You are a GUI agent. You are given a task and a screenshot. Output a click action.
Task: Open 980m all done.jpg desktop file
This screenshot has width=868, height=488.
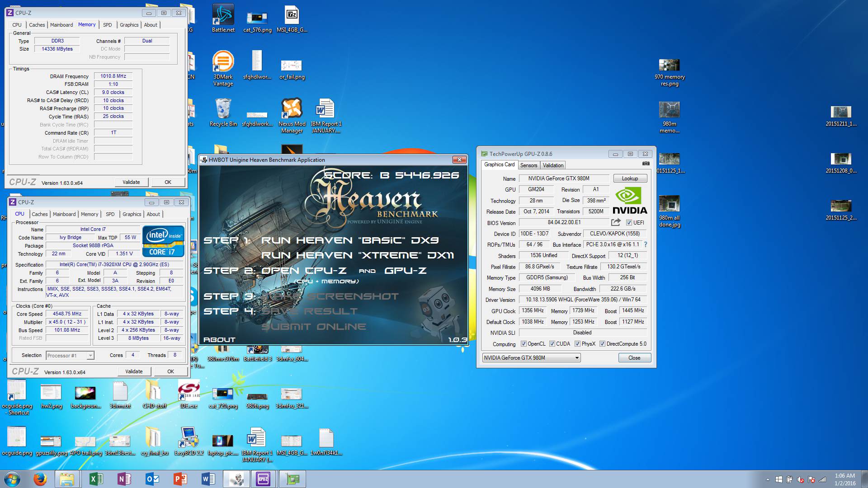click(x=669, y=211)
